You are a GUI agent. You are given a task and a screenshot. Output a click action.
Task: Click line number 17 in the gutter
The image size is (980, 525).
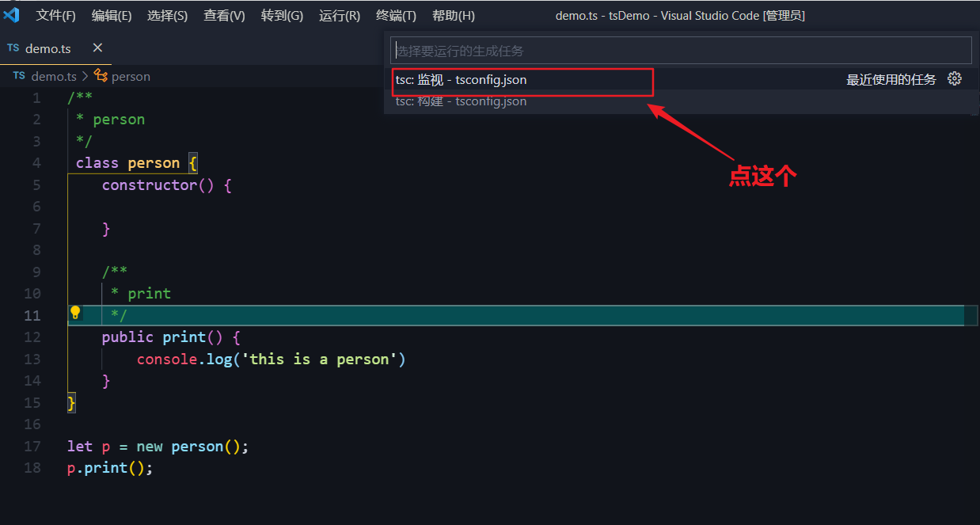tap(32, 447)
